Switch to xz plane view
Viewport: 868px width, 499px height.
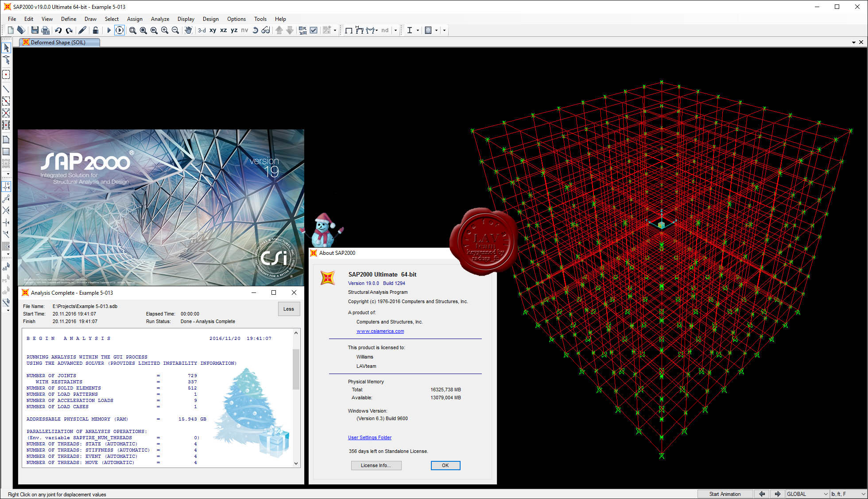[224, 30]
